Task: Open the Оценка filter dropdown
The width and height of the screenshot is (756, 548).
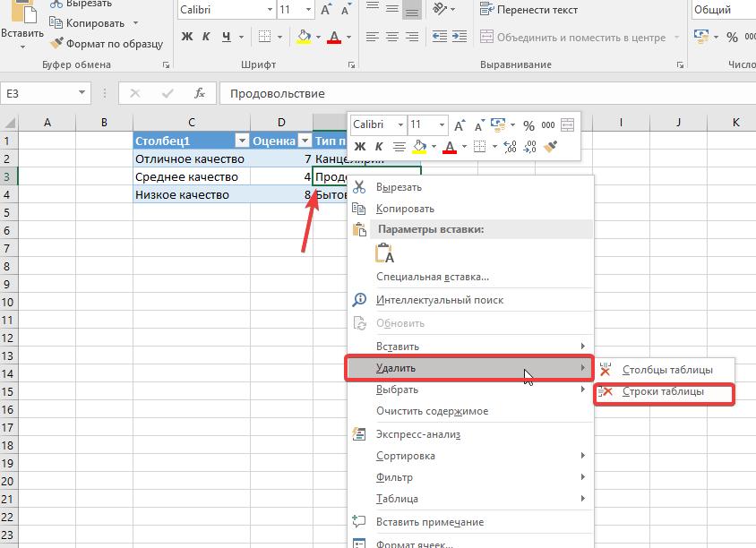Action: tap(305, 141)
